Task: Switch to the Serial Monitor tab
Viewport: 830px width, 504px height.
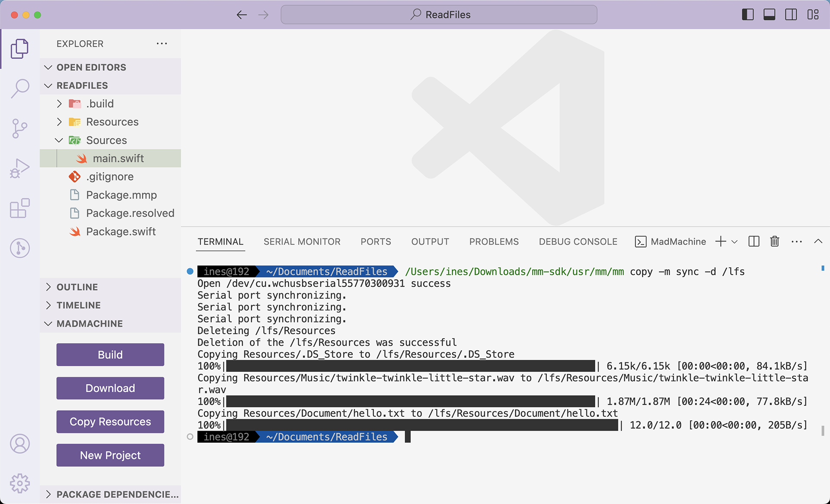Action: click(302, 242)
